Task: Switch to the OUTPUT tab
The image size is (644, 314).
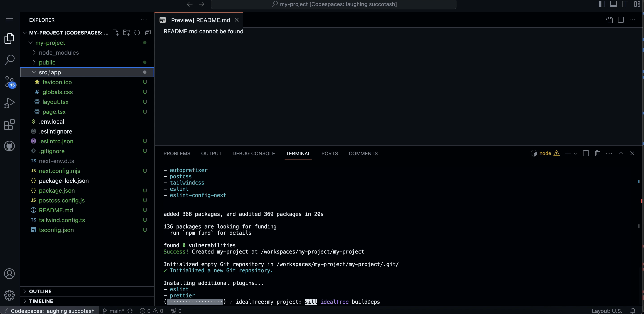Action: point(211,153)
